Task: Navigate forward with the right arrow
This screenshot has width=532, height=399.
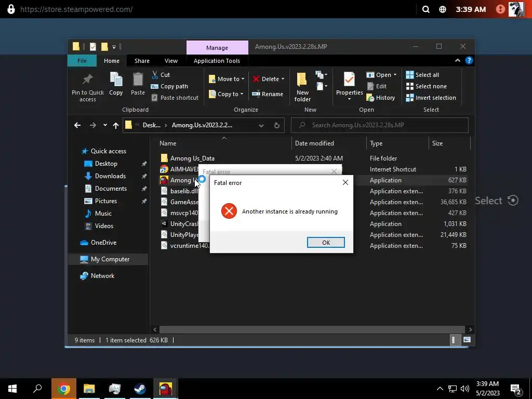Action: click(92, 125)
